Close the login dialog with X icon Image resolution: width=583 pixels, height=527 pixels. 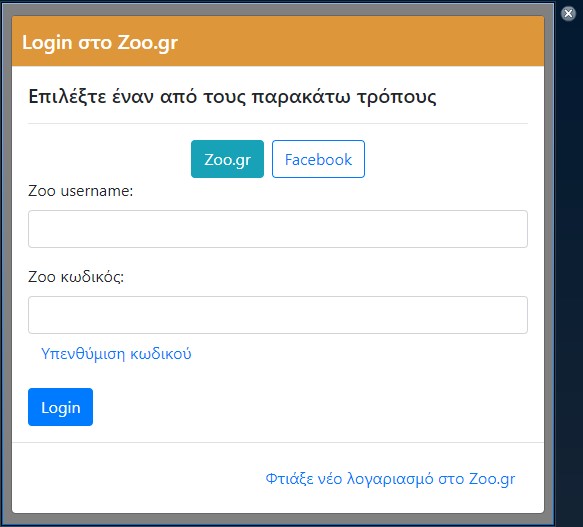568,14
